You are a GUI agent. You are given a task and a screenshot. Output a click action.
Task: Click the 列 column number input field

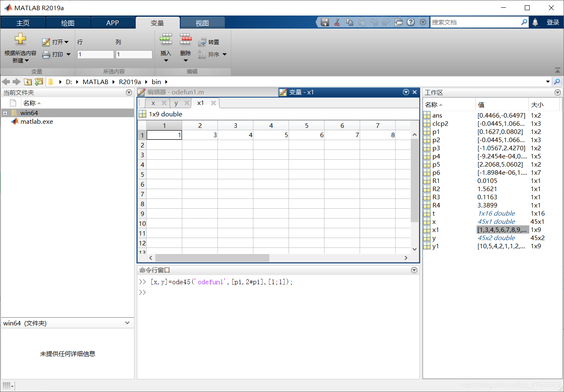coord(134,54)
